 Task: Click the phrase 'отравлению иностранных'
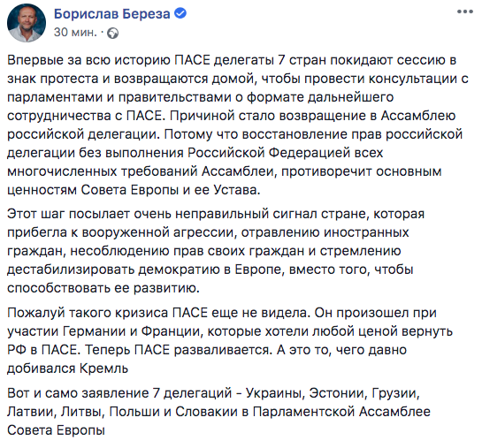tap(325, 232)
